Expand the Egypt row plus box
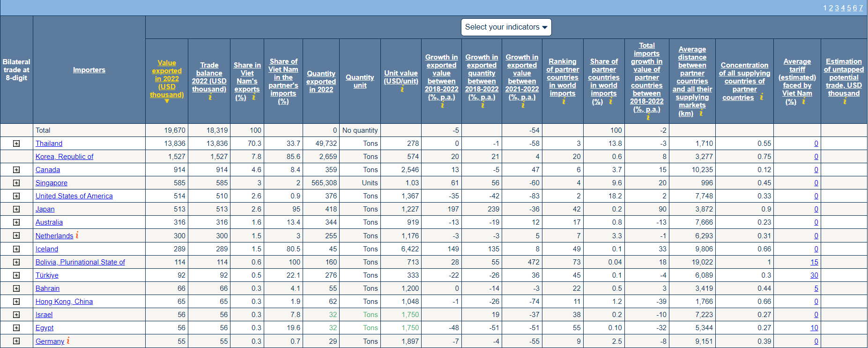Screen dimensions: 868x348 16,328
